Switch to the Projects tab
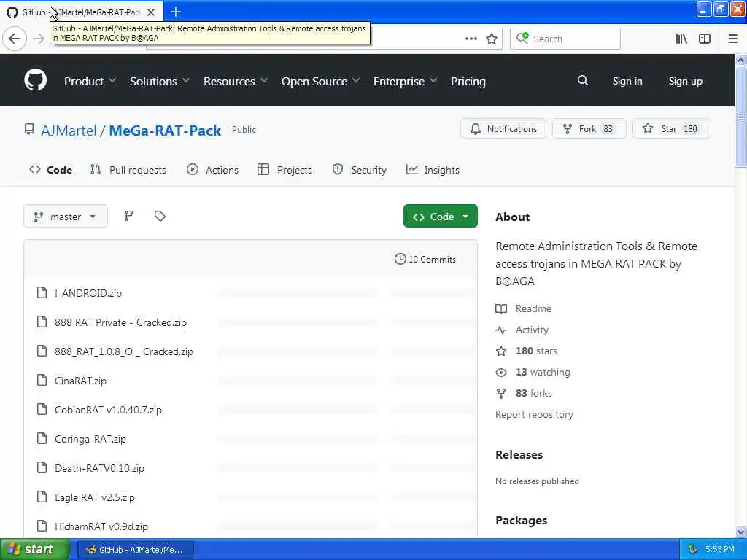The height and width of the screenshot is (560, 747). pyautogui.click(x=285, y=170)
